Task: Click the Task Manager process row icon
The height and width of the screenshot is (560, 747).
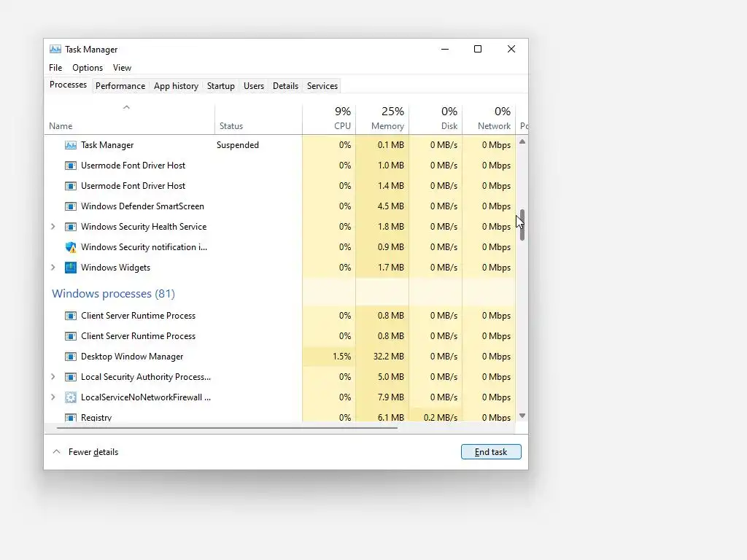Action: pyautogui.click(x=71, y=145)
